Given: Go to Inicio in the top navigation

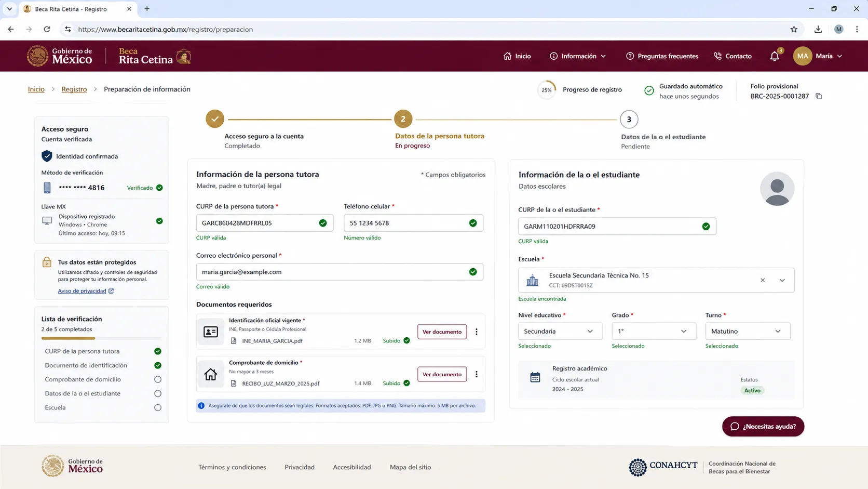Looking at the screenshot, I should tap(517, 56).
